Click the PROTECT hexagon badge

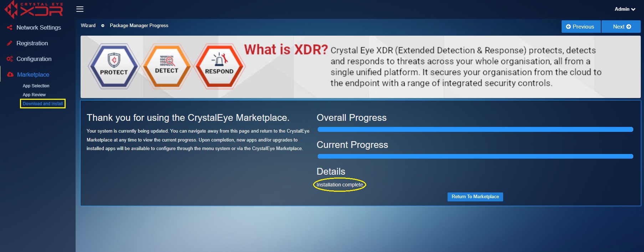tap(114, 66)
